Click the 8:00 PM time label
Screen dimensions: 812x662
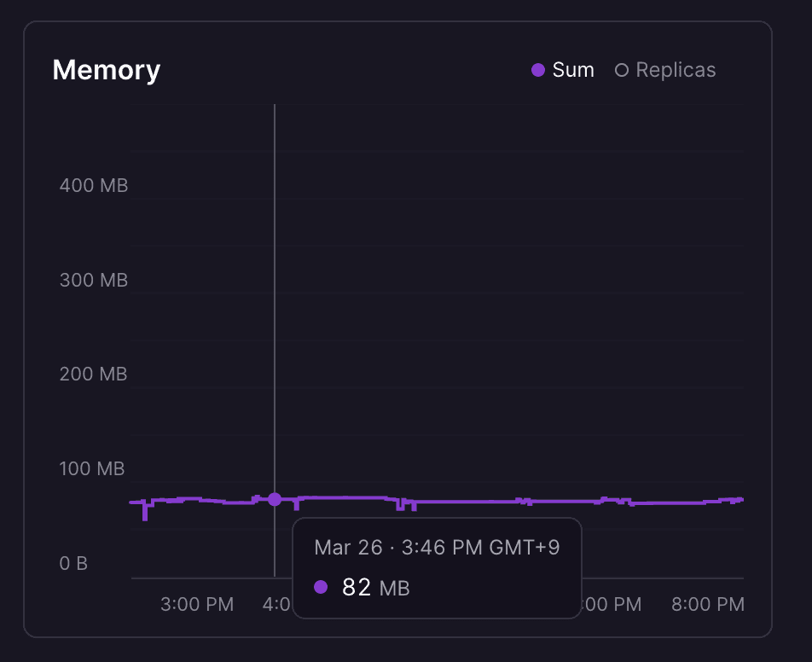tap(708, 605)
